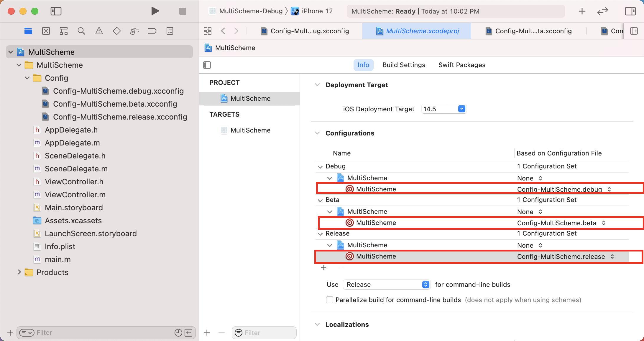
Task: Add a new configuration with plus
Action: coord(324,268)
